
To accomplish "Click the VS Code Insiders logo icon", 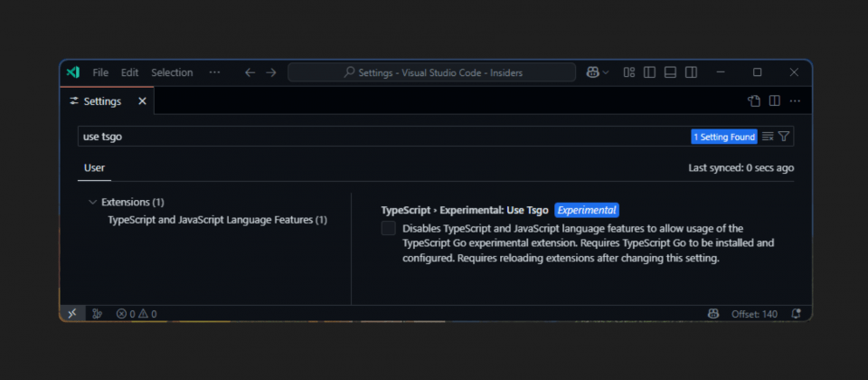I will (x=72, y=72).
